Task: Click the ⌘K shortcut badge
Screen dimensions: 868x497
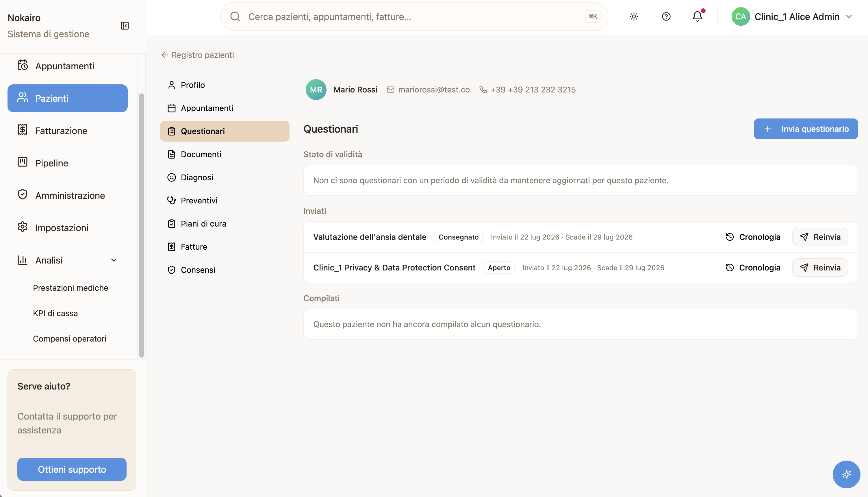Action: coord(593,16)
